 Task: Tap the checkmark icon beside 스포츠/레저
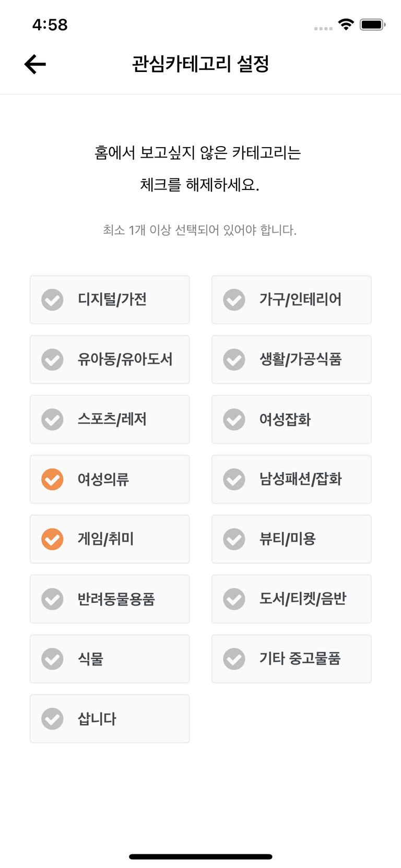pos(52,420)
